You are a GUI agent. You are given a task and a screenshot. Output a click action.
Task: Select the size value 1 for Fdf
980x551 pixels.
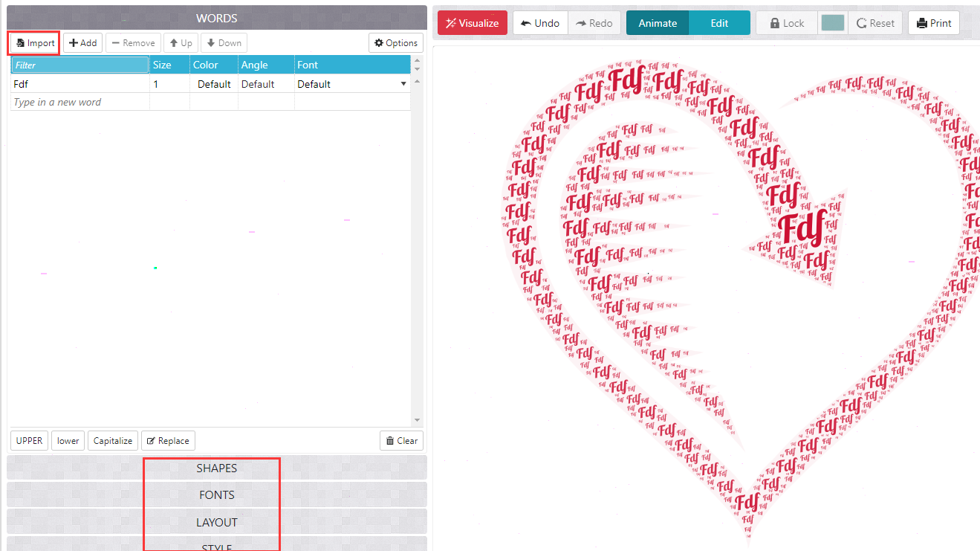pyautogui.click(x=169, y=84)
